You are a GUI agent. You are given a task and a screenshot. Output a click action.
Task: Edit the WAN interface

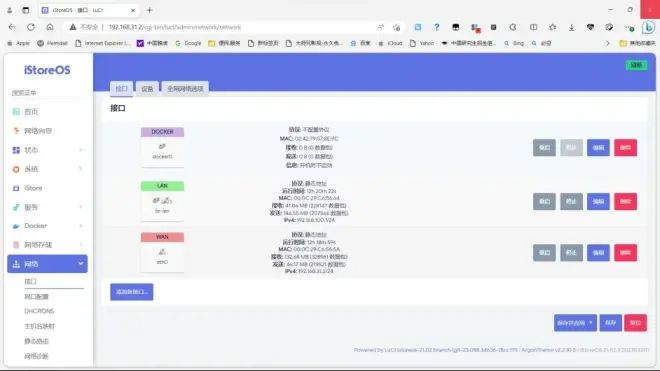(598, 253)
